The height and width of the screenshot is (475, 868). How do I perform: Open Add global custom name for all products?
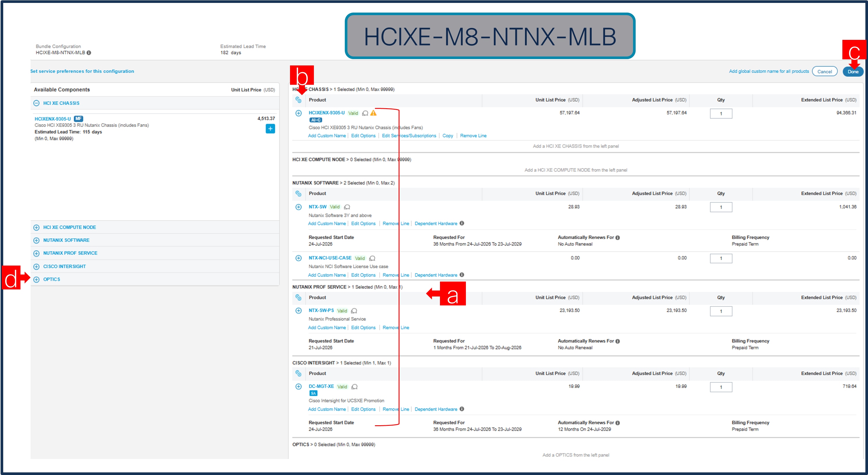(x=769, y=71)
